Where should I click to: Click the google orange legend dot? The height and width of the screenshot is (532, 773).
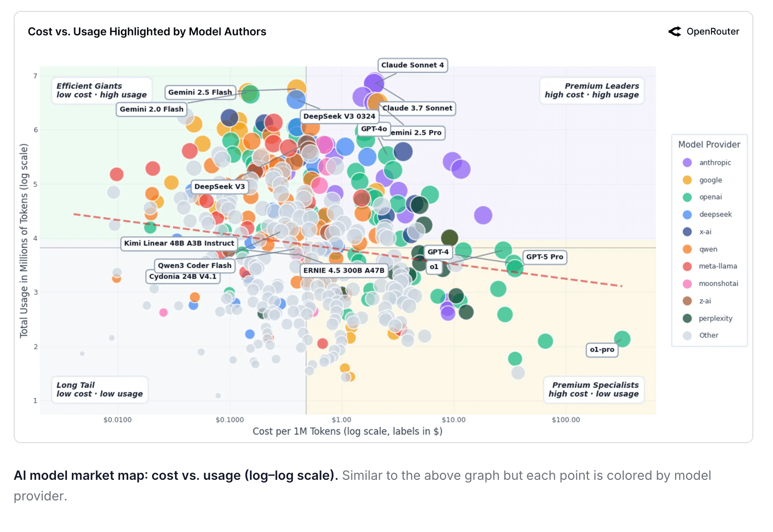687,180
